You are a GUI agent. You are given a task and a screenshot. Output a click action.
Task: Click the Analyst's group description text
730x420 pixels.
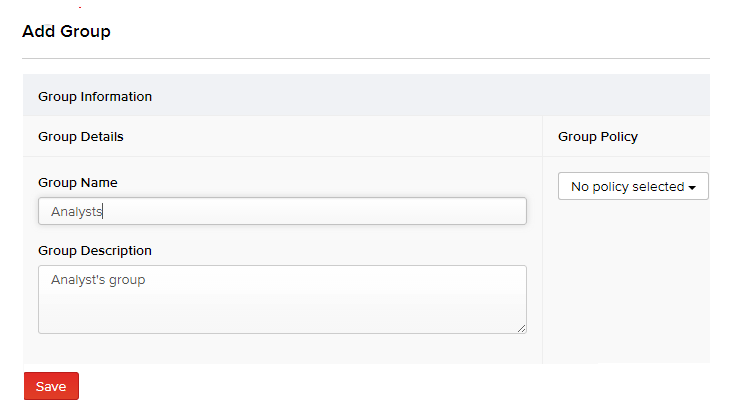98,280
